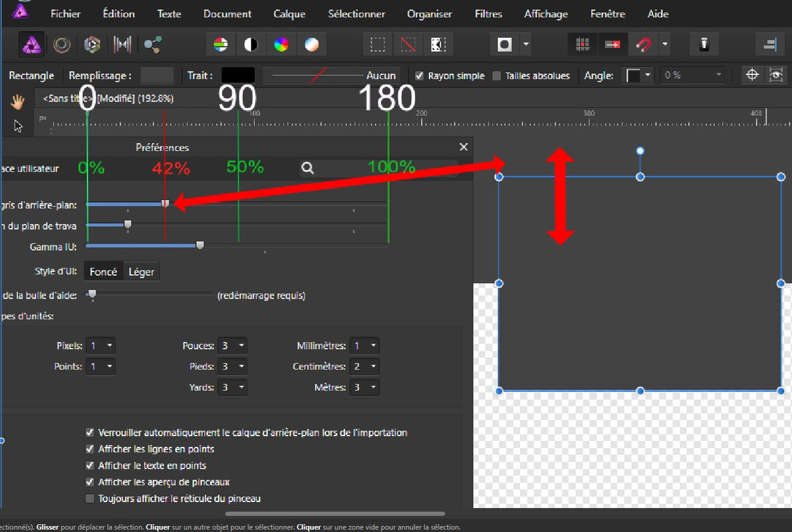This screenshot has width=792, height=532.
Task: Switch to the Liquify persona icon
Action: pyautogui.click(x=62, y=45)
